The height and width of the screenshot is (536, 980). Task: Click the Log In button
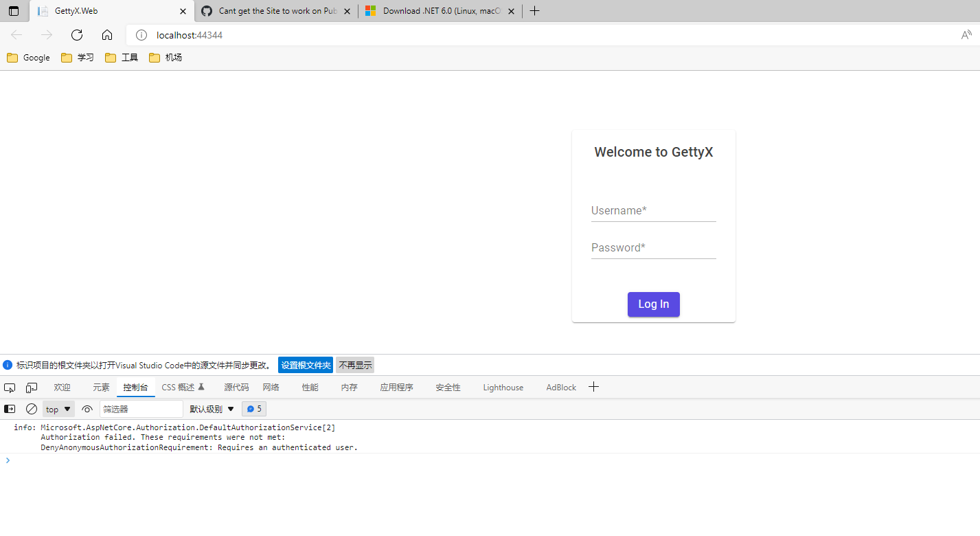tap(653, 304)
